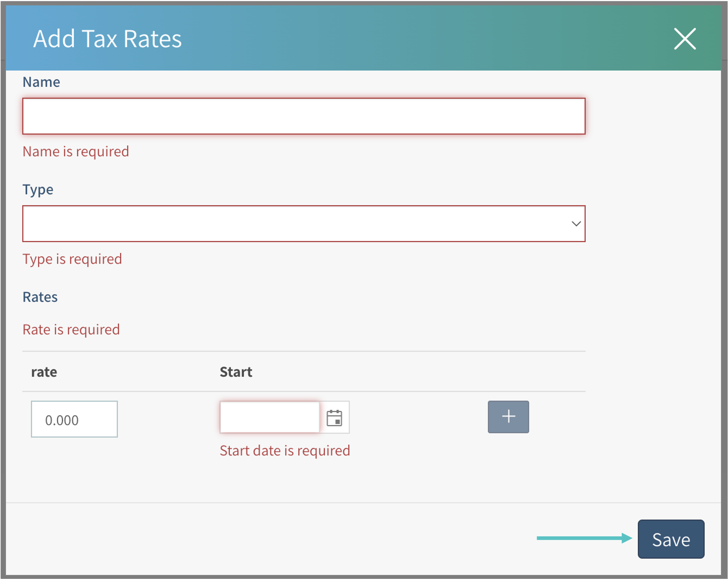Click the 'Rate is required' error message
The height and width of the screenshot is (579, 728).
pyautogui.click(x=71, y=330)
